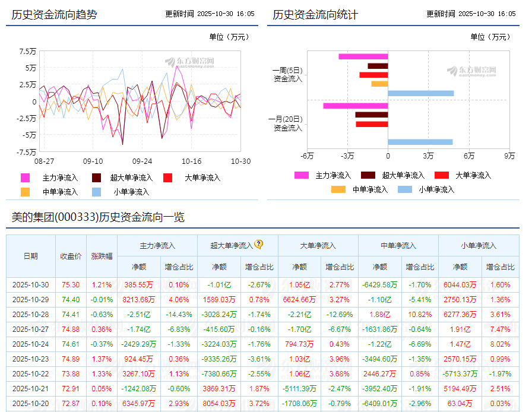Click the 美的集团(000333)历史资金流向一览 title

click(x=98, y=217)
